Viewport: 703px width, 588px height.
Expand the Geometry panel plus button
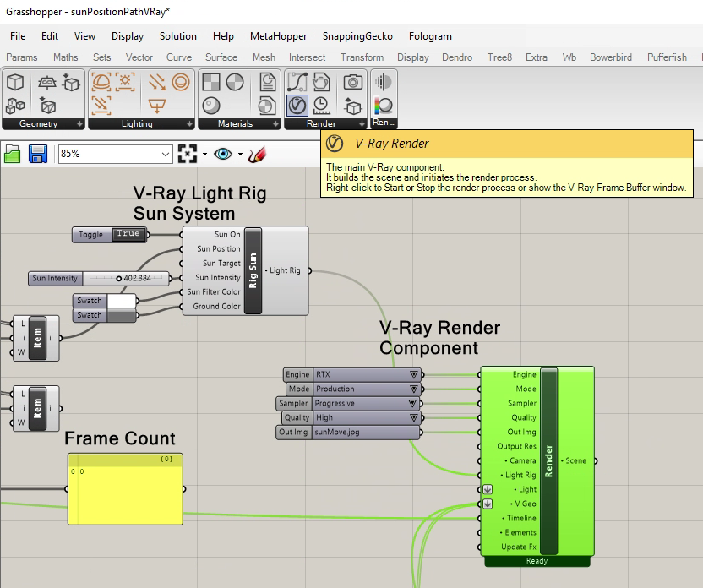[x=79, y=123]
